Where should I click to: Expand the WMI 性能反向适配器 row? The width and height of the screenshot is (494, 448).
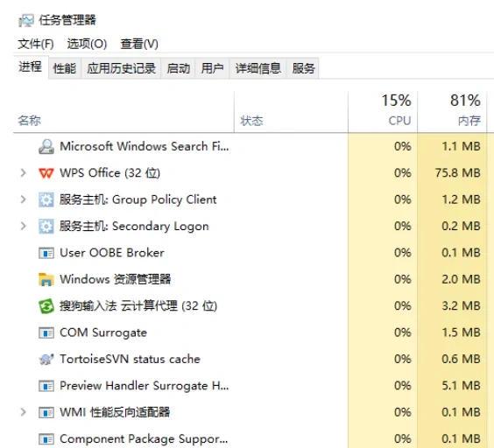23,412
